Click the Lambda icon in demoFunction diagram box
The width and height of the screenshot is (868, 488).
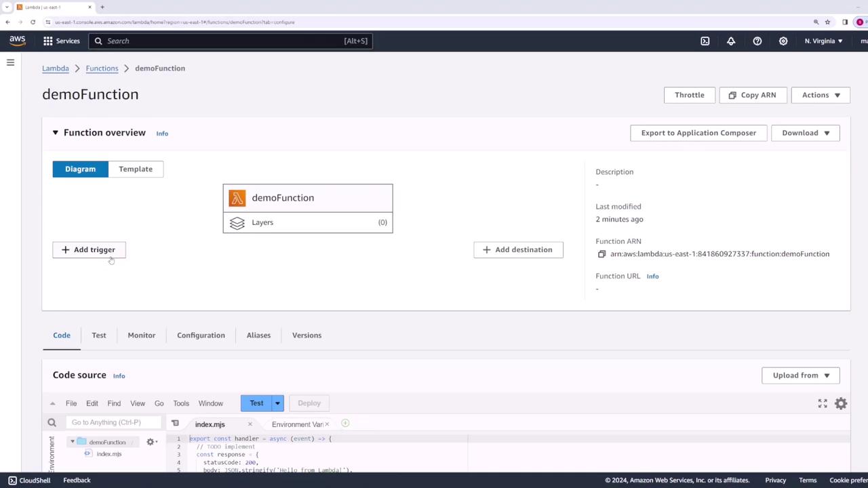coord(237,198)
